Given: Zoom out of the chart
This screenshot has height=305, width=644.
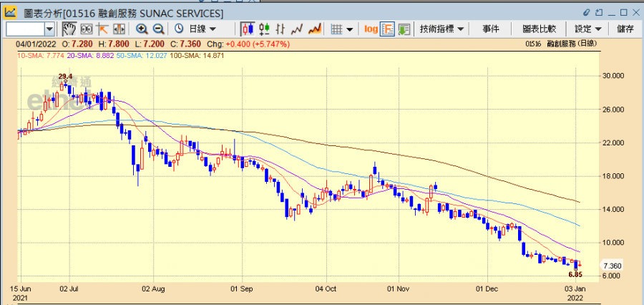Looking at the screenshot, I should pos(158,29).
